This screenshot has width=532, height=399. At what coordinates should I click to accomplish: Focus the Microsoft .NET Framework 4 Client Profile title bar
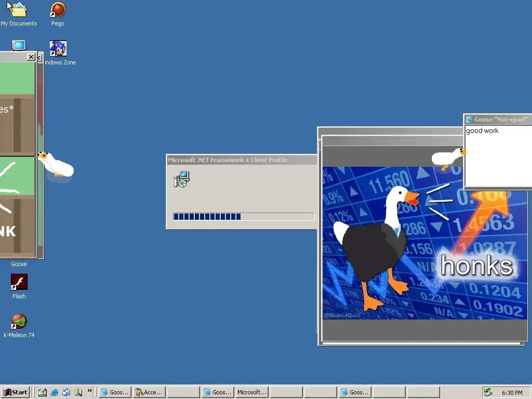(x=242, y=160)
